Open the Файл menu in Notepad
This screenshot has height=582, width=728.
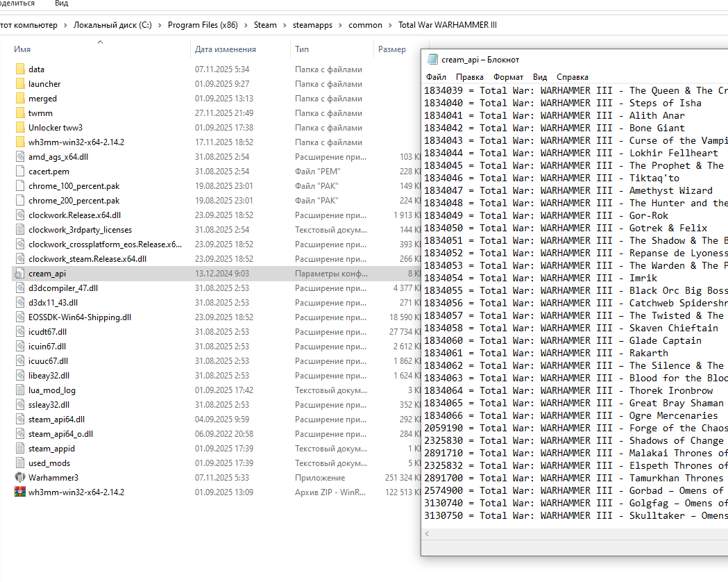click(436, 77)
